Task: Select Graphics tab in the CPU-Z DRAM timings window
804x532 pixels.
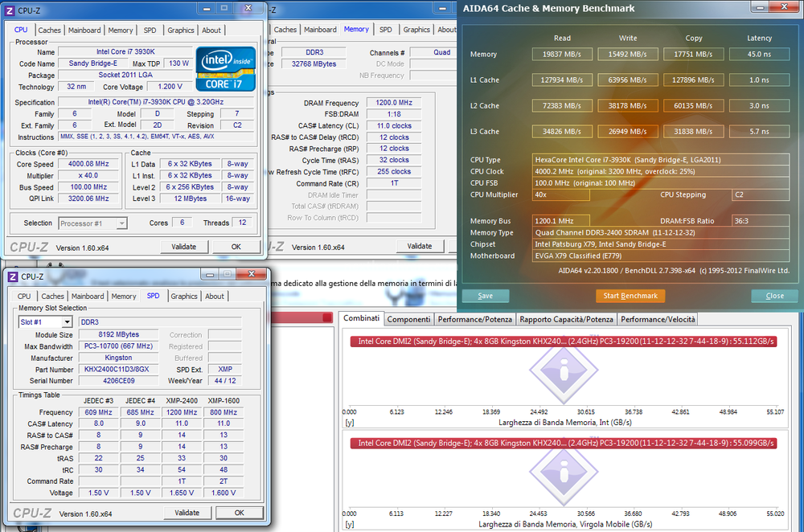Action: pyautogui.click(x=416, y=30)
